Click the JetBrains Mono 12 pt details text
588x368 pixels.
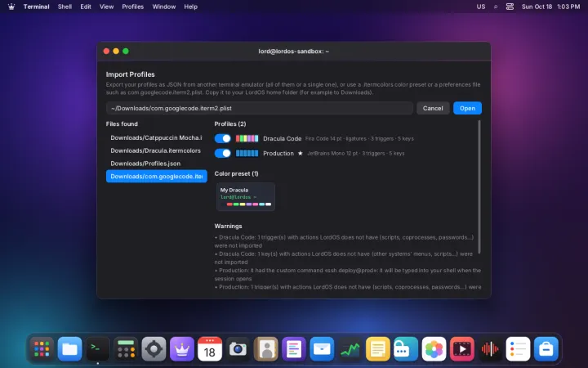point(355,153)
